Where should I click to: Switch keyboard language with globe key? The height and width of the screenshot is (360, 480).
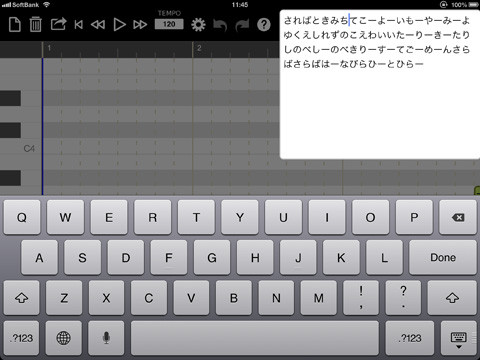(64, 338)
